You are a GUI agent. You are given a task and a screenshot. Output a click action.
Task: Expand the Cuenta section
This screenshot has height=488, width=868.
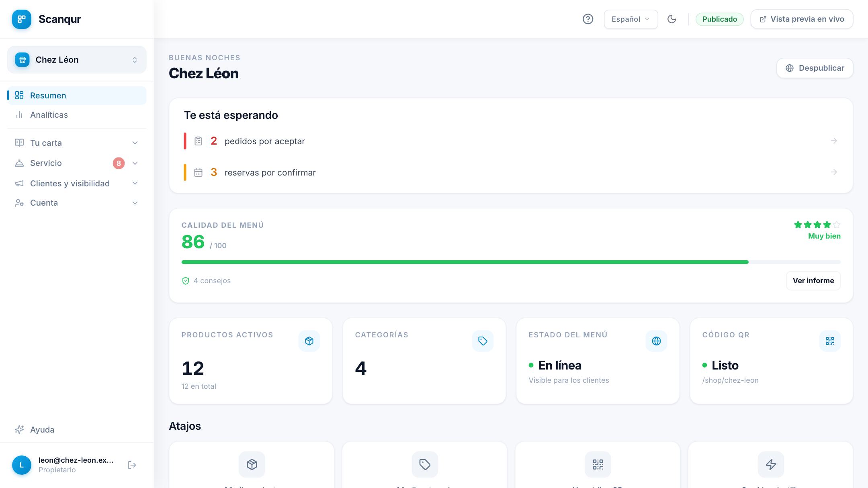point(77,203)
